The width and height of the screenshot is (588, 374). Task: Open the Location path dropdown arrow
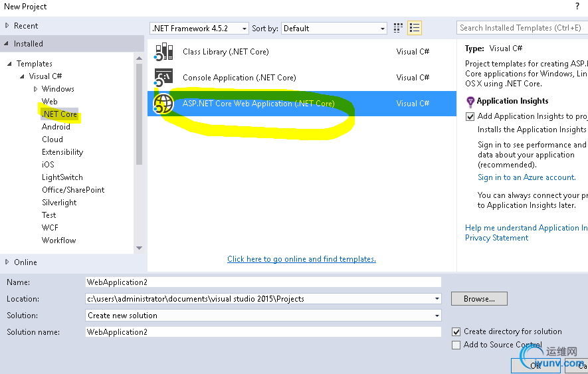(x=437, y=299)
